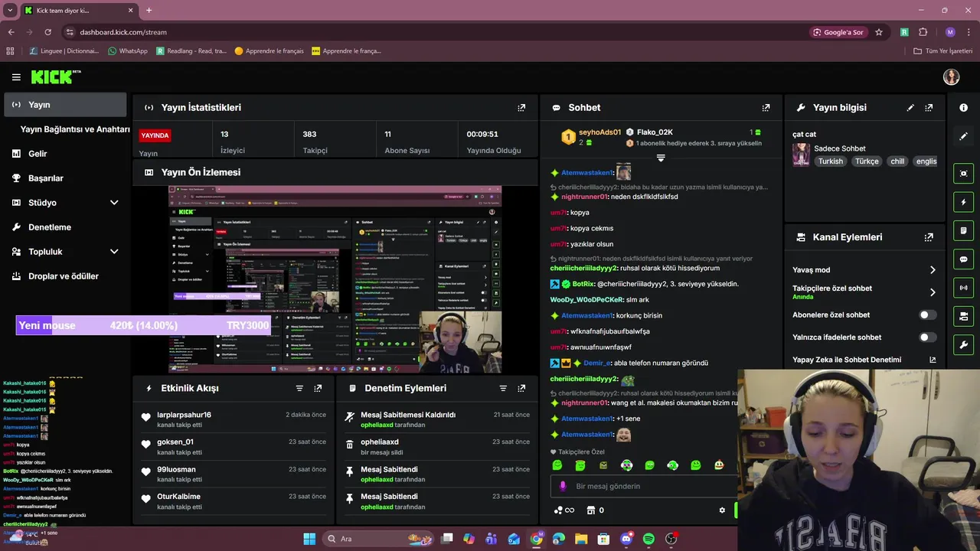Screen dimensions: 980x551
Task: Edit stream info with pencil in Yayın bilgisi
Action: 910,108
